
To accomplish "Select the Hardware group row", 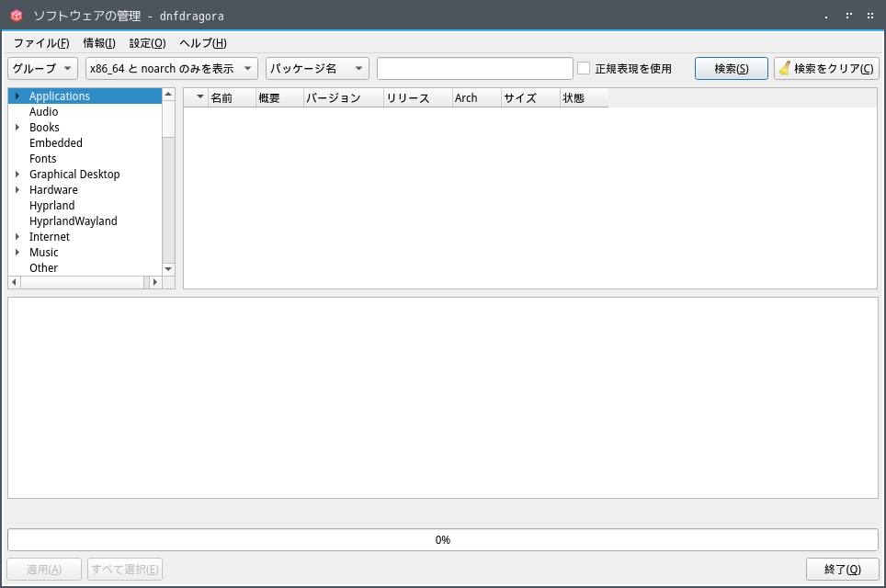I will point(85,190).
